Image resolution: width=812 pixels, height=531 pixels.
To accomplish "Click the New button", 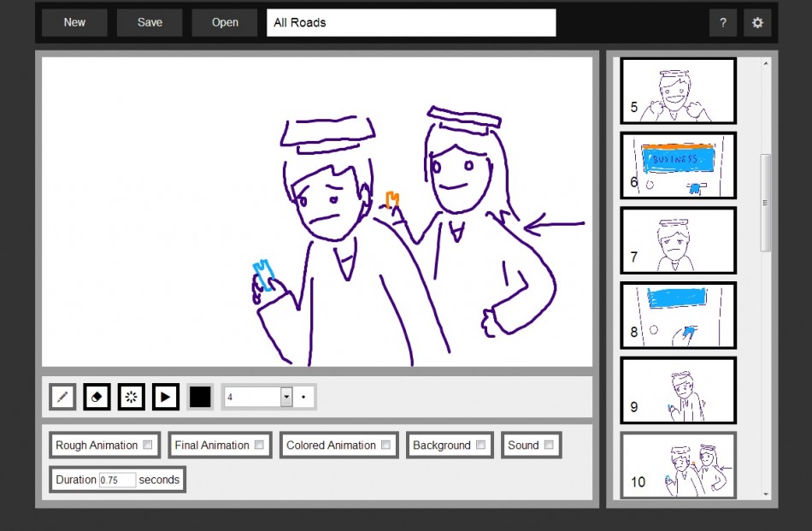I will click(x=74, y=23).
